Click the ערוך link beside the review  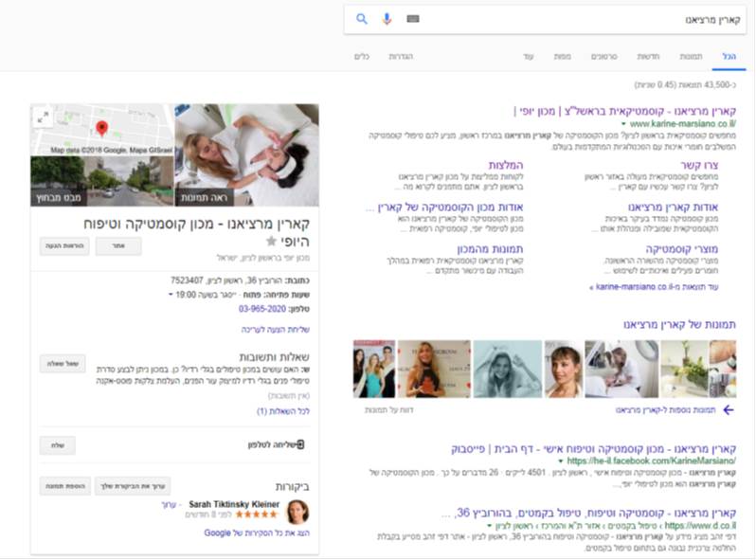pyautogui.click(x=169, y=504)
